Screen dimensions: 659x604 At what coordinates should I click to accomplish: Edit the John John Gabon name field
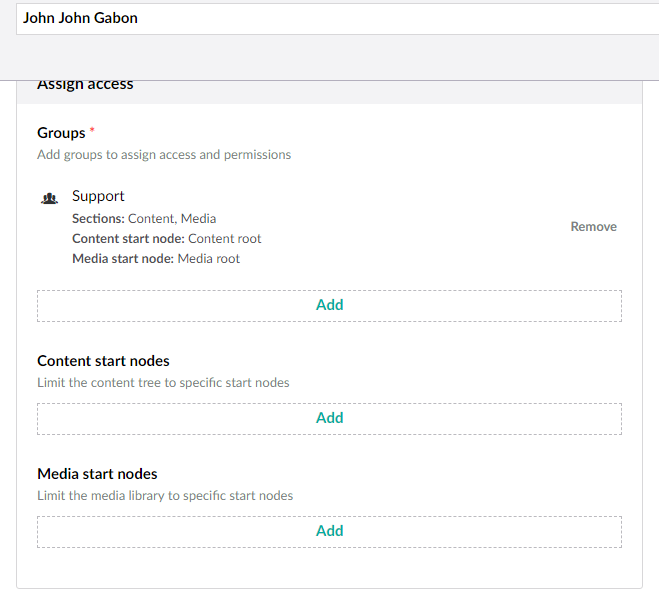point(337,18)
